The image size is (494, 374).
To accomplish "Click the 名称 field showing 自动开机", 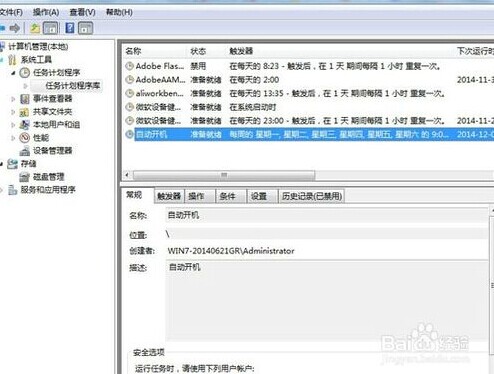I will pyautogui.click(x=327, y=215).
